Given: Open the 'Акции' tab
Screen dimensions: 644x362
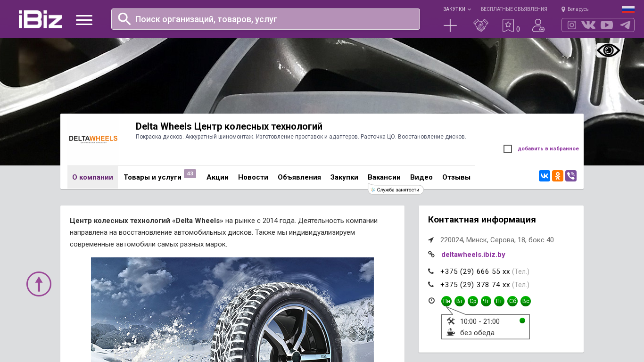Looking at the screenshot, I should (217, 177).
